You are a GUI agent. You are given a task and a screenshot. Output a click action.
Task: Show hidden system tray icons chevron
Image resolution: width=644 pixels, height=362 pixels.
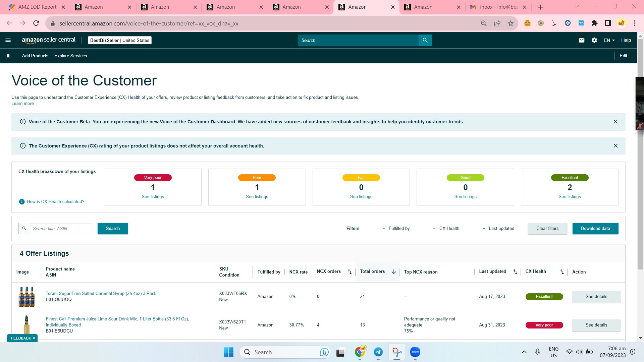click(x=524, y=352)
